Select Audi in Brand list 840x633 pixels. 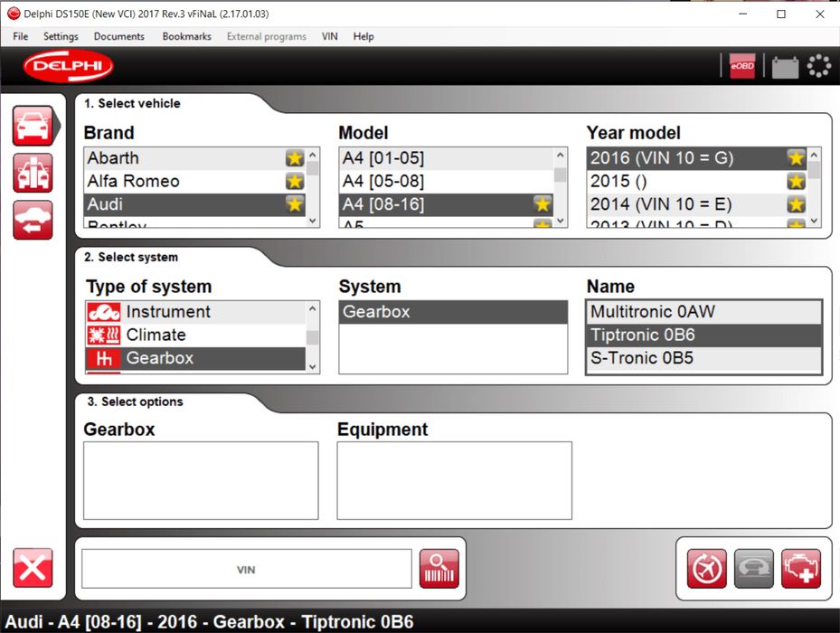tap(194, 204)
